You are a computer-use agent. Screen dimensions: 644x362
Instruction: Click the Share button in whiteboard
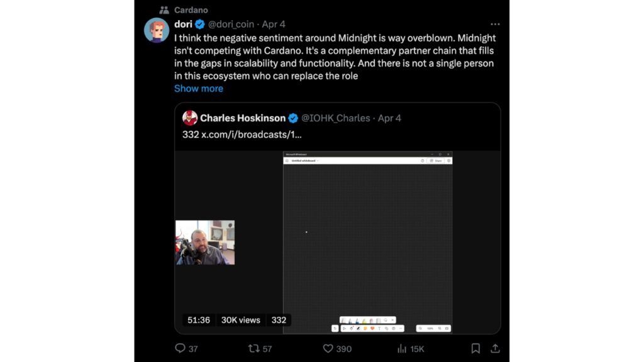[435, 161]
